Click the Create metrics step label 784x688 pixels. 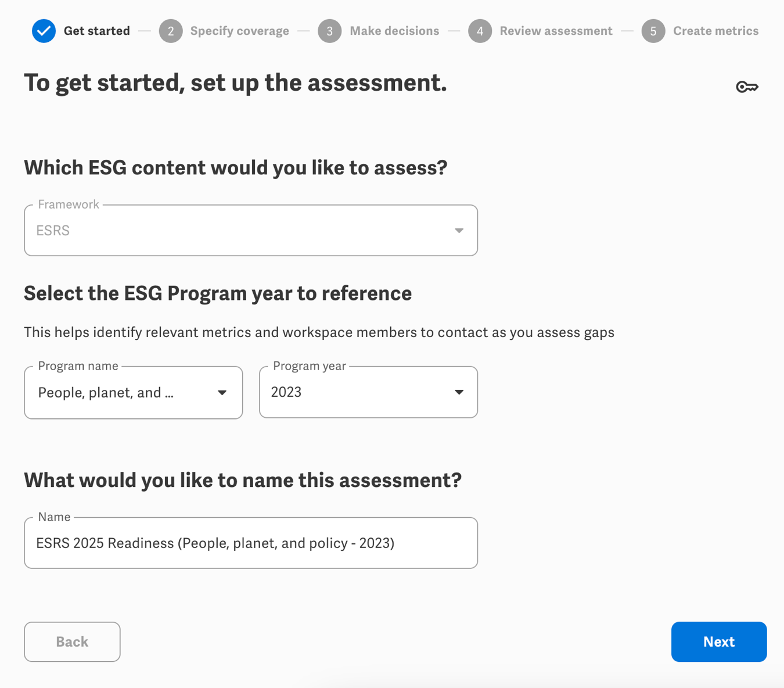tap(716, 31)
